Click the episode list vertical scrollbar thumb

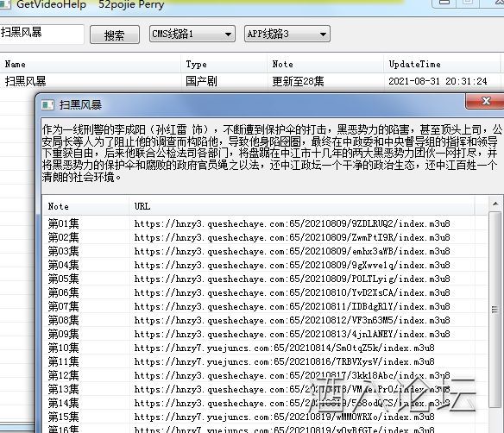tap(495, 309)
